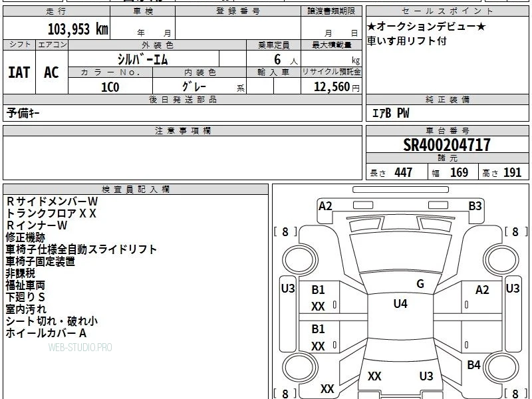Select the note 車椅子仕様全自動スライドリフト
Image resolution: width=532 pixels, height=399 pixels.
[81, 249]
